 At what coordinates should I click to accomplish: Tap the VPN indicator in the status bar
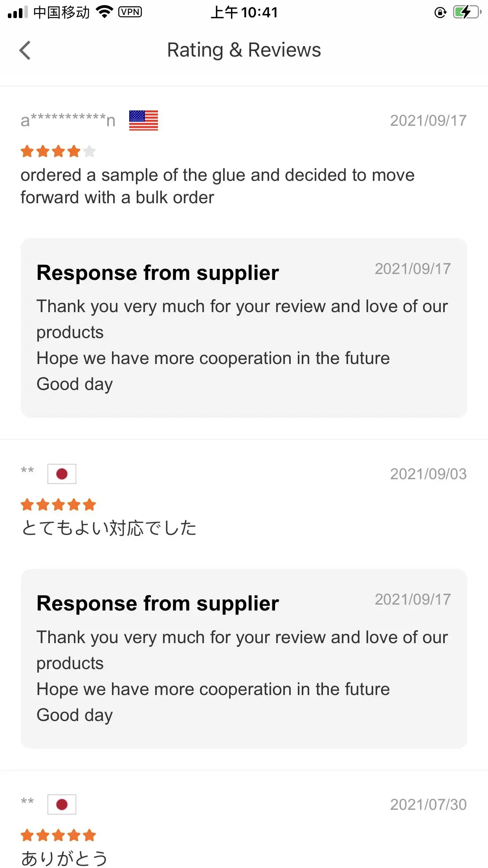click(x=130, y=12)
